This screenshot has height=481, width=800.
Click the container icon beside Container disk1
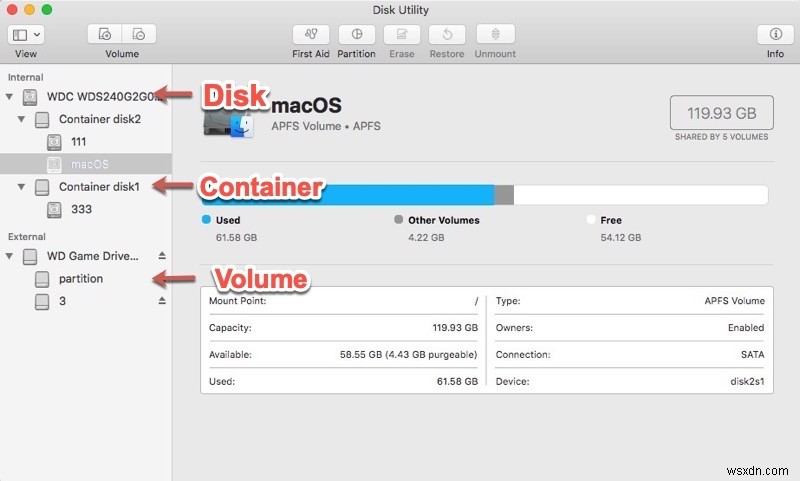[x=42, y=187]
